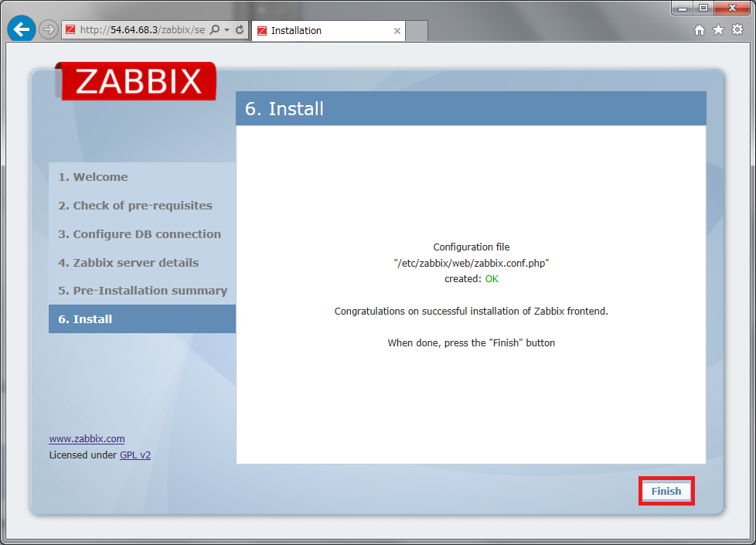Viewport: 756px width, 545px height.
Task: Open the GPL v2 license link
Action: [x=135, y=455]
